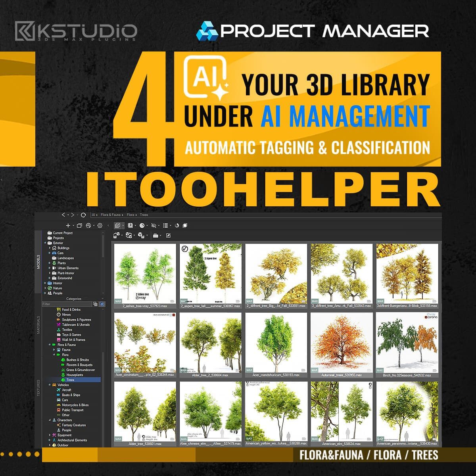Switch to the MATERIALS side tab

pyautogui.click(x=38, y=325)
